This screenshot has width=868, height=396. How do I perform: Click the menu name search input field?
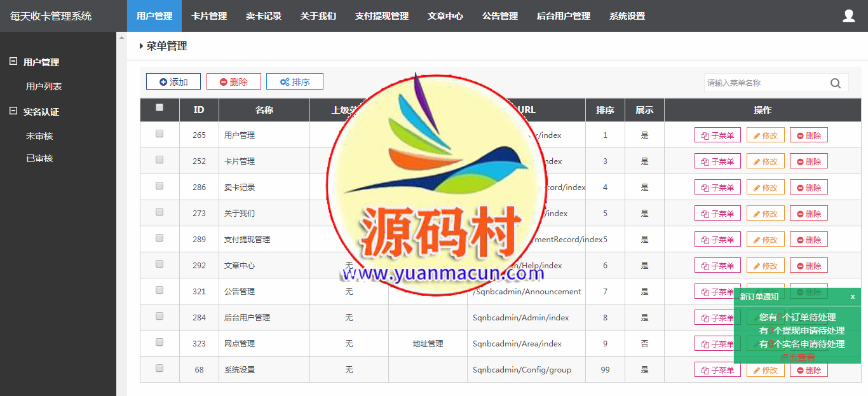point(766,83)
